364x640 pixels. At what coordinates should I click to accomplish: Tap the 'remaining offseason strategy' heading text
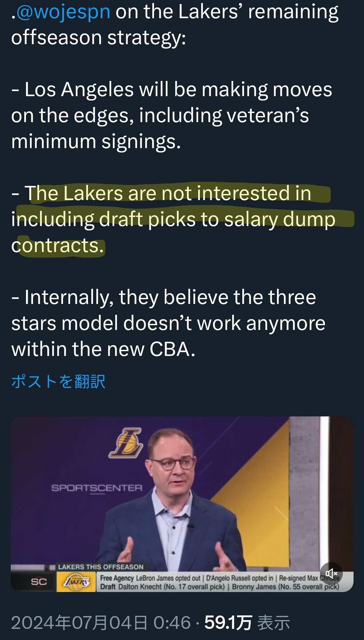pos(175,24)
